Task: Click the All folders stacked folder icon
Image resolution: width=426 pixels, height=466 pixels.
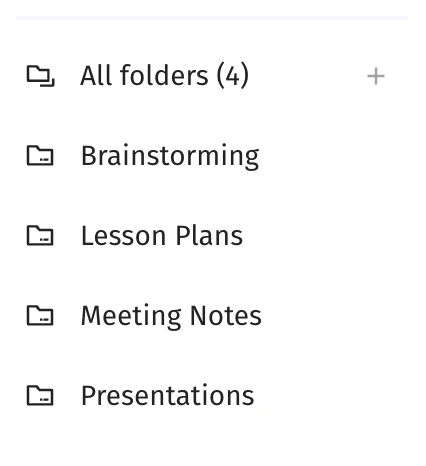Action: pos(40,76)
